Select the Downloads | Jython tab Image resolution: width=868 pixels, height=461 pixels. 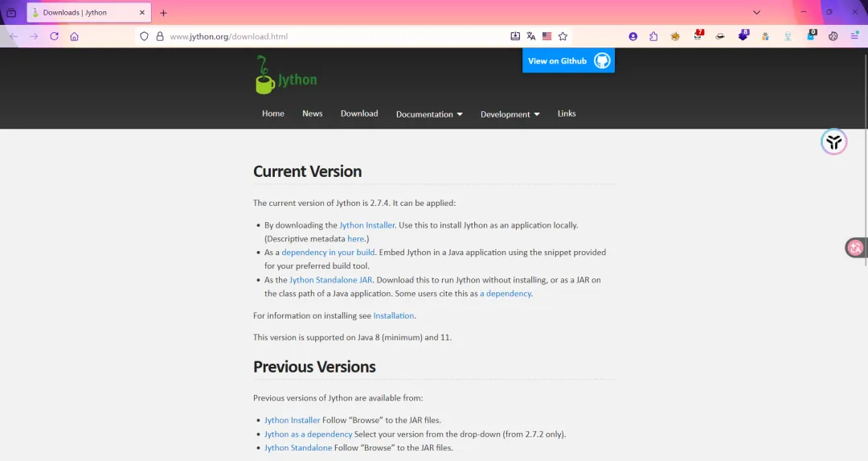[88, 13]
